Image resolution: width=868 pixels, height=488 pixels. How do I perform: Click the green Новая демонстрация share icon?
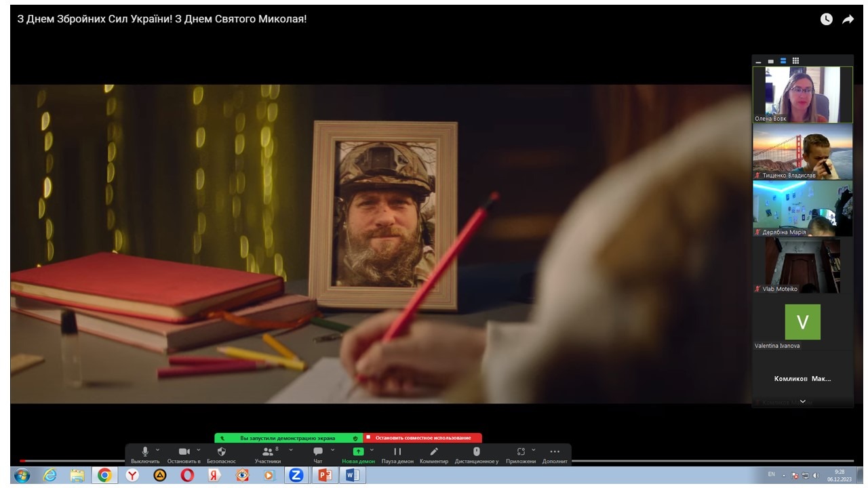(358, 452)
